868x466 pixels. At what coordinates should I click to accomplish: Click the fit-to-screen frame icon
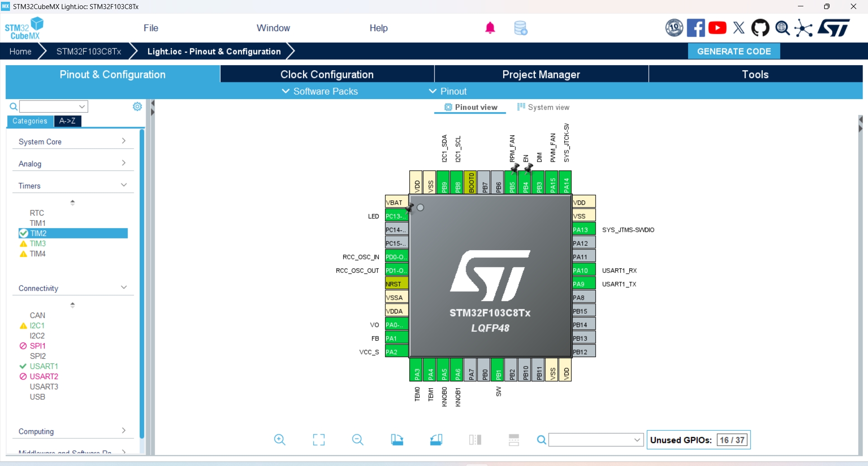(x=319, y=439)
